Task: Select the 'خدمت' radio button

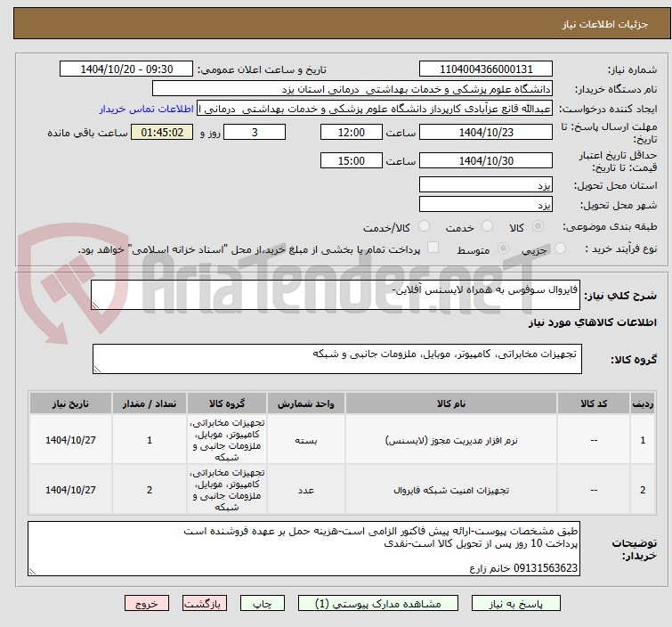Action: 487,226
